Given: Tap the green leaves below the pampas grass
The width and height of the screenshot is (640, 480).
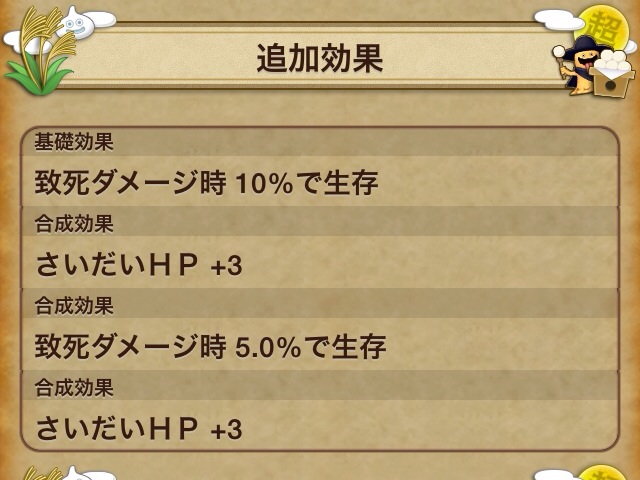Looking at the screenshot, I should [40, 74].
